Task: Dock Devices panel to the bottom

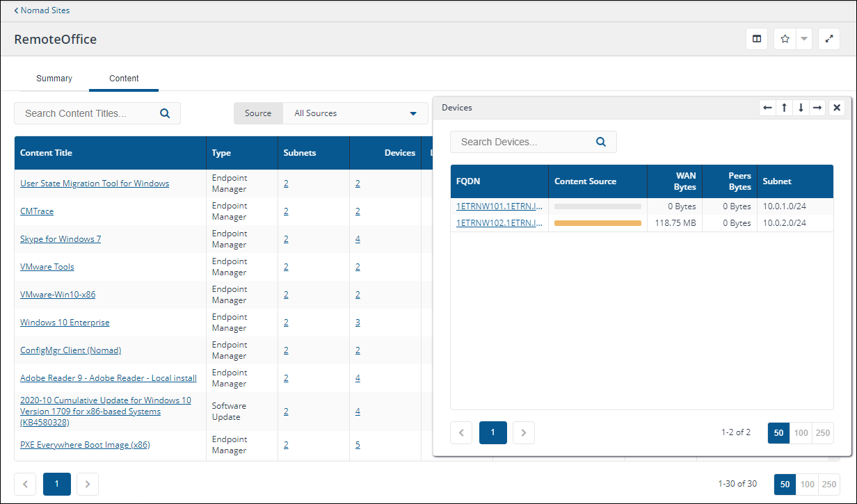Action: [x=801, y=108]
